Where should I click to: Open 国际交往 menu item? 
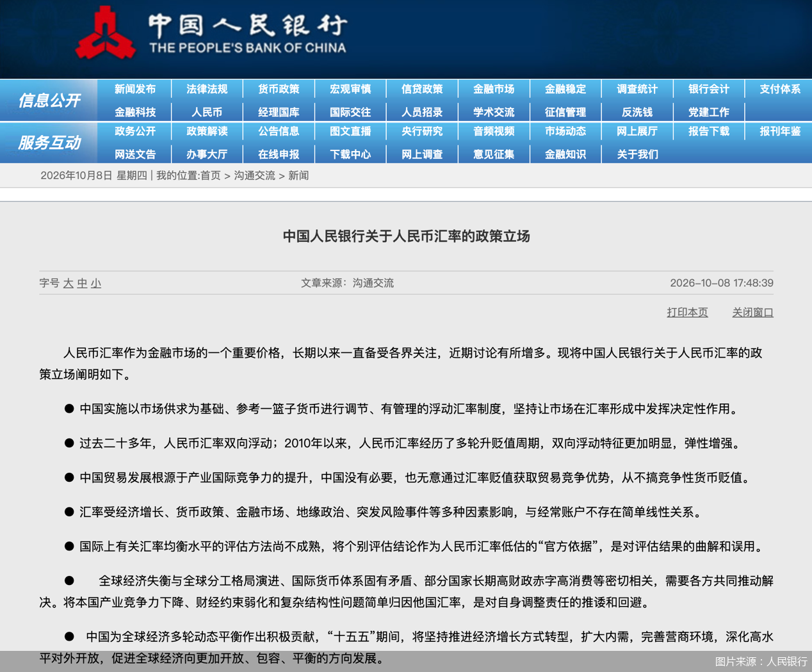350,112
